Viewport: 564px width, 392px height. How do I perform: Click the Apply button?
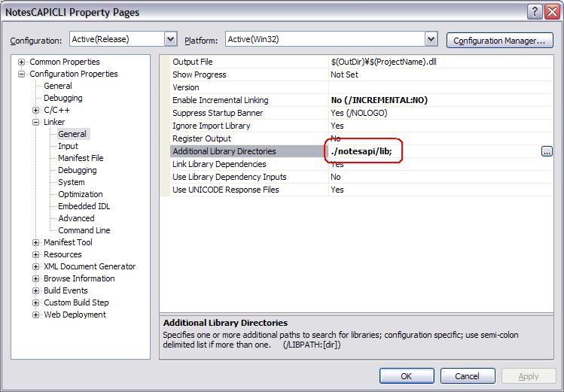[529, 376]
